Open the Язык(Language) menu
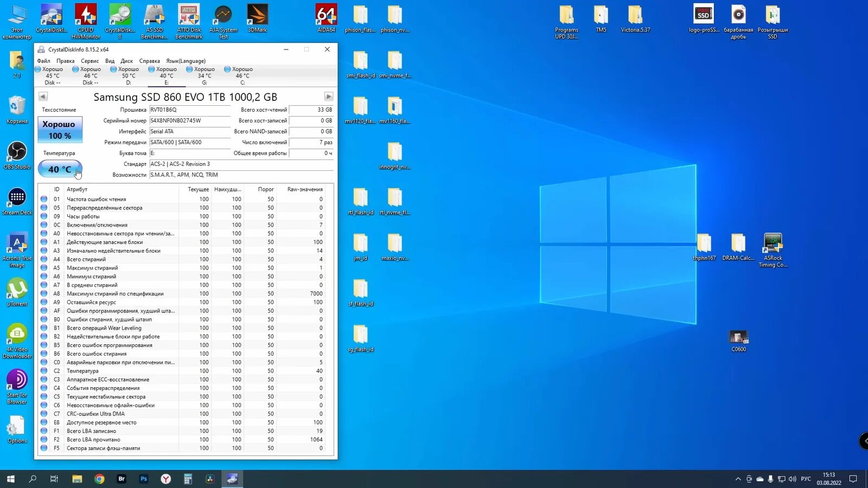This screenshot has height=488, width=868. (x=186, y=61)
